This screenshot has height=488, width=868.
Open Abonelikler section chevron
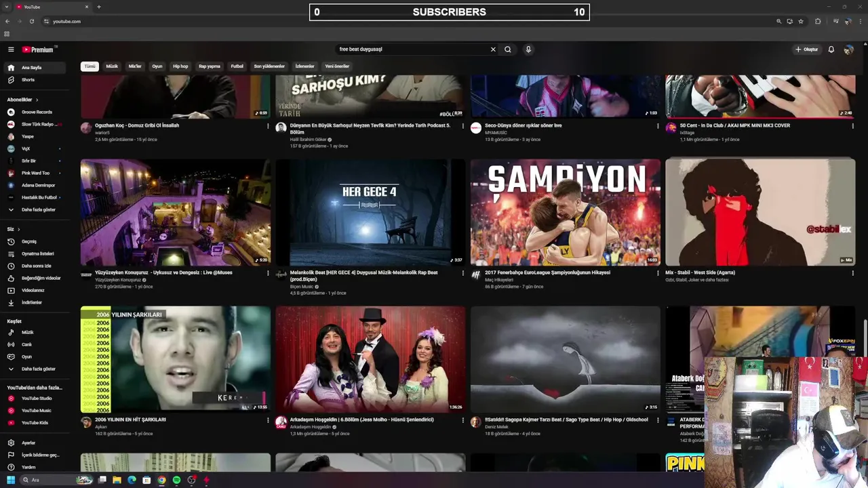[x=38, y=100]
